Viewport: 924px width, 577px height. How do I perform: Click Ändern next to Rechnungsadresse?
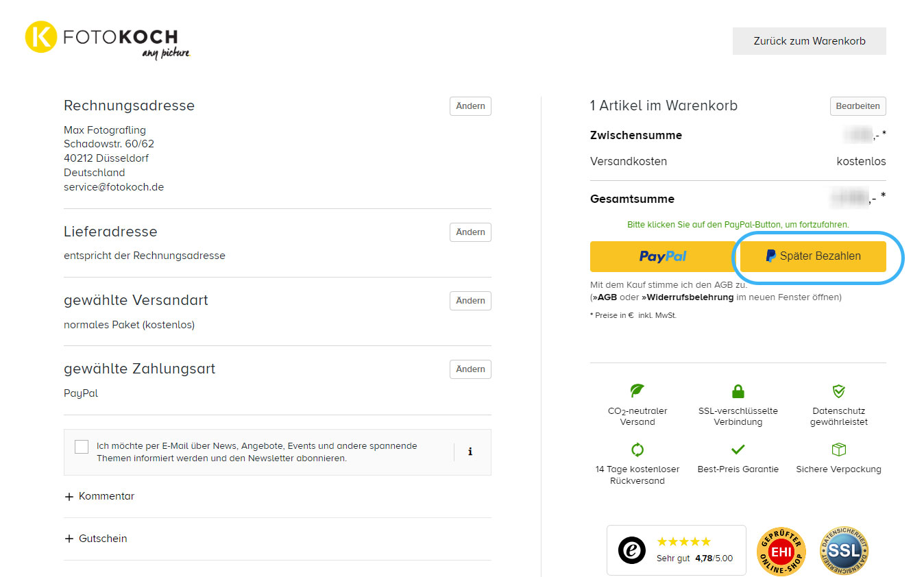(x=470, y=106)
